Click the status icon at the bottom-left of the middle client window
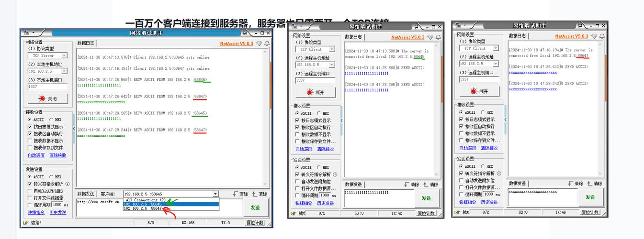This screenshot has width=644, height=239. click(294, 214)
